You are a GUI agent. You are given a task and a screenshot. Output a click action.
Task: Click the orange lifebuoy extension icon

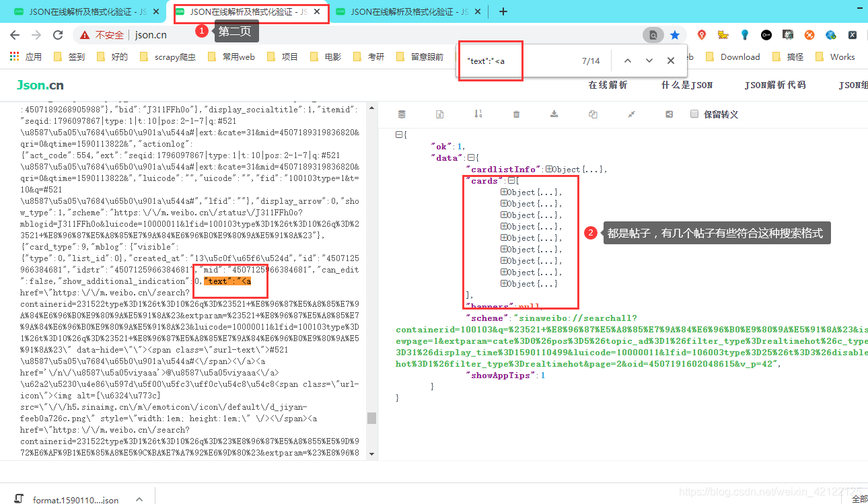point(809,35)
